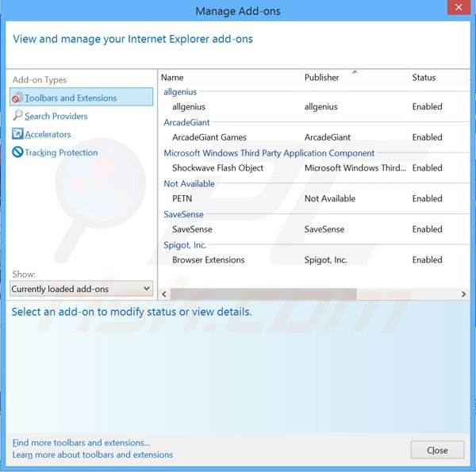Close the Manage Add-ons window with X
476x472 pixels.
point(459,7)
